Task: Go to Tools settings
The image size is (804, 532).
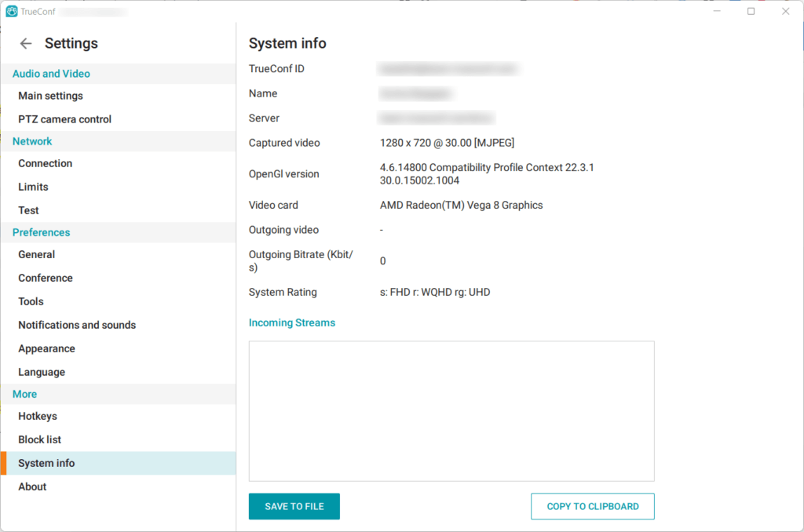Action: point(31,301)
